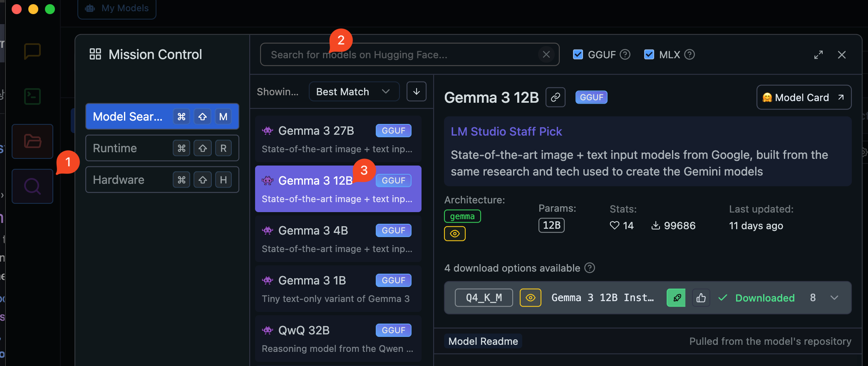Open the Developer terminal sidebar icon

(32, 96)
